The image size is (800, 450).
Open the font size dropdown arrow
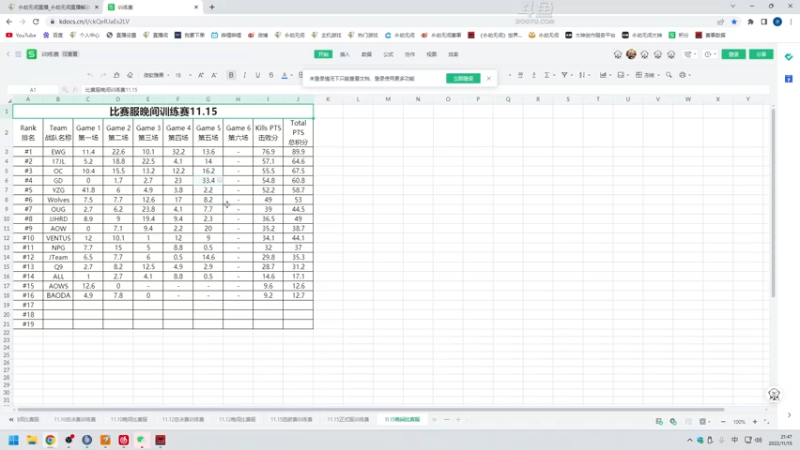[x=190, y=76]
